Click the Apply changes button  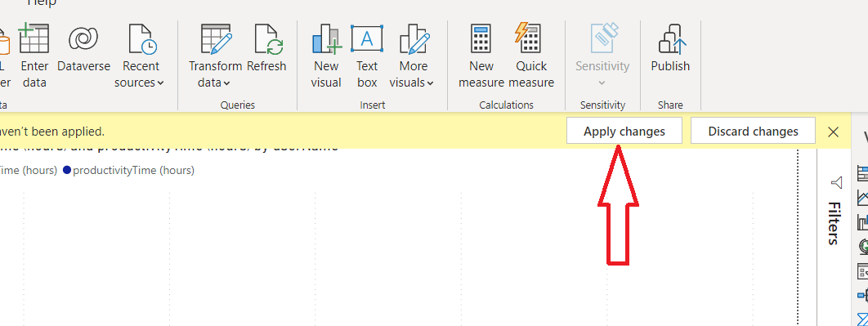click(x=624, y=132)
